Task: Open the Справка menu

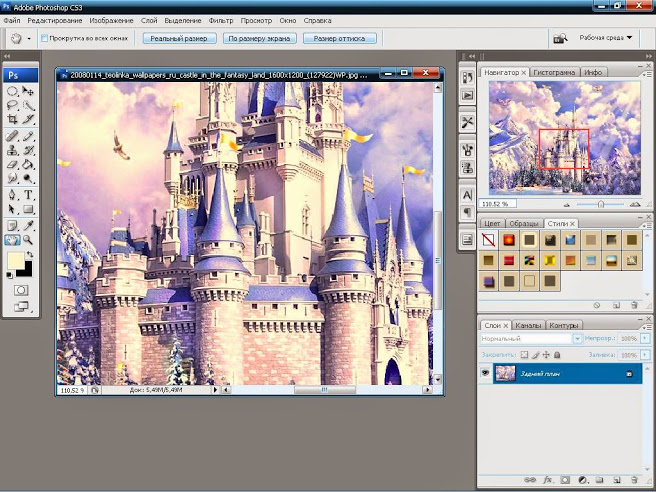Action: [318, 20]
